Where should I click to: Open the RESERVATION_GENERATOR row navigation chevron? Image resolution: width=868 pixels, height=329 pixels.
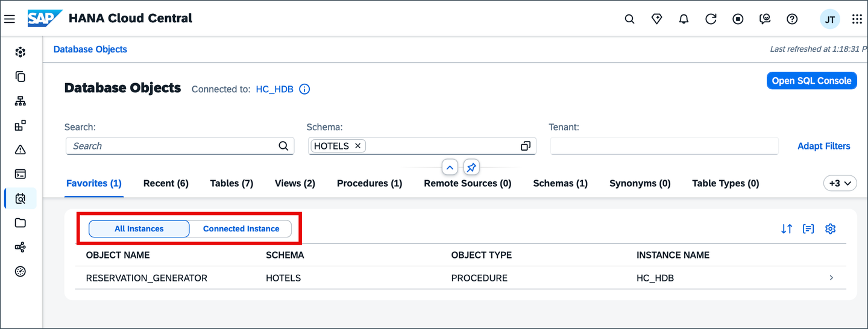pyautogui.click(x=831, y=278)
